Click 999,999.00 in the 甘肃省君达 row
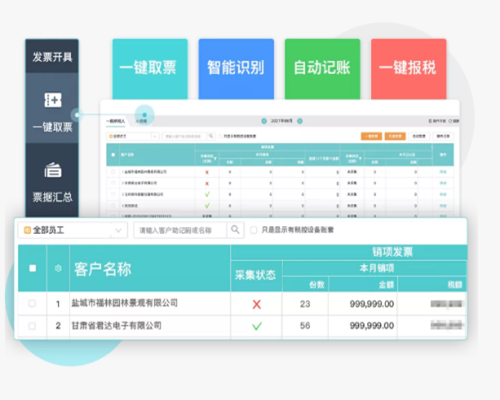Screen dimensions: 500x400 [372, 326]
